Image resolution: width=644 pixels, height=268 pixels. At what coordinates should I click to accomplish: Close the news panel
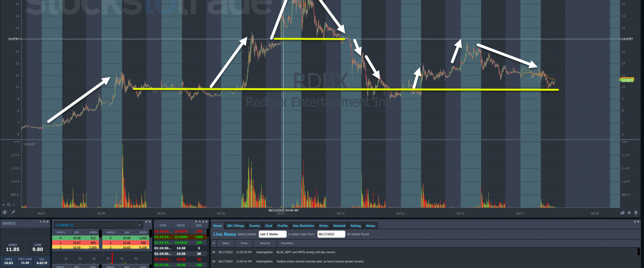coord(638,222)
